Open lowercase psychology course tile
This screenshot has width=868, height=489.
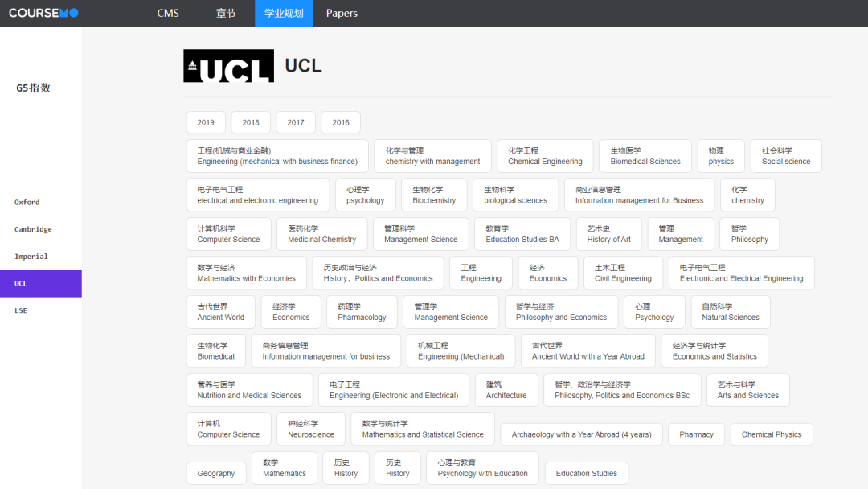[366, 195]
